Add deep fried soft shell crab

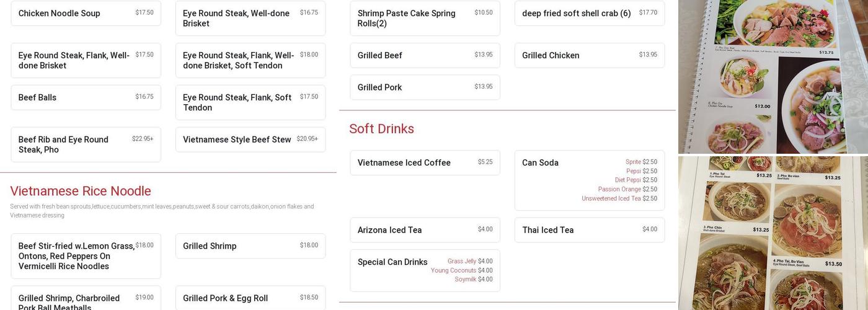pos(589,14)
